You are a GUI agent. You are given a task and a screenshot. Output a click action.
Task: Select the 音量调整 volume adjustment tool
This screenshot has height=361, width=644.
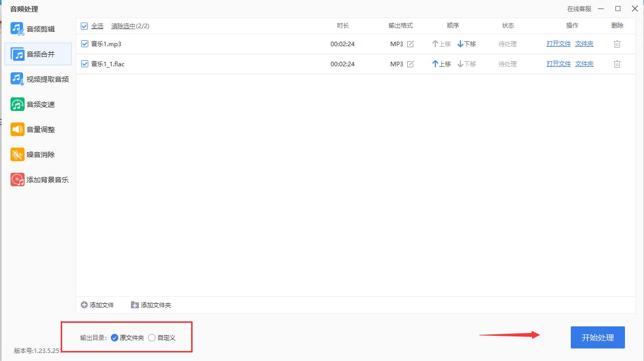point(38,129)
